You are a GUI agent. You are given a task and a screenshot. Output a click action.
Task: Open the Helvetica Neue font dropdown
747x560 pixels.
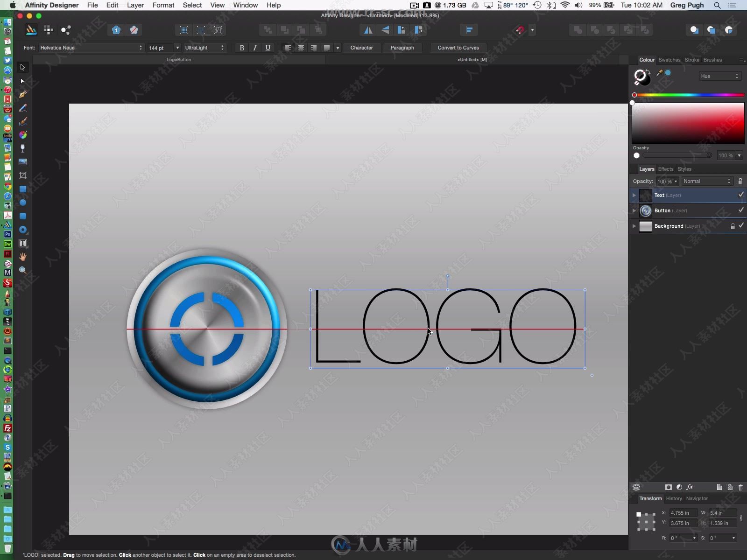(91, 48)
